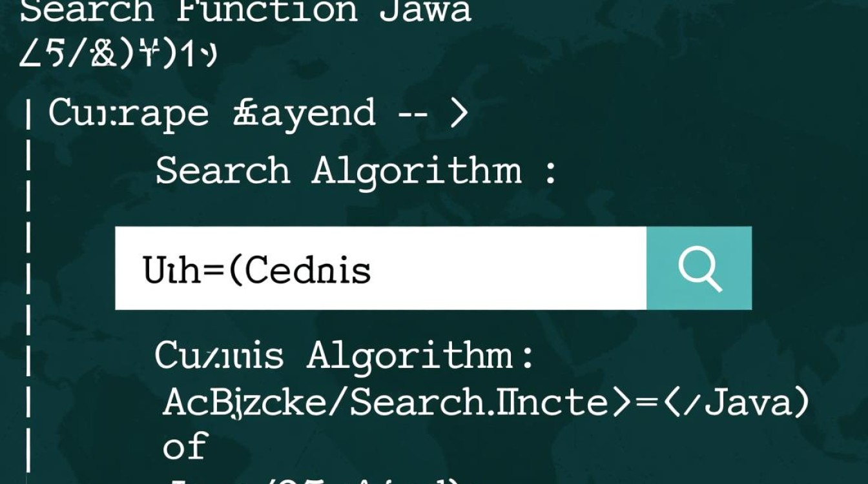Click the partially cut-off text at the bottom
The height and width of the screenshot is (484, 868).
[x=310, y=479]
